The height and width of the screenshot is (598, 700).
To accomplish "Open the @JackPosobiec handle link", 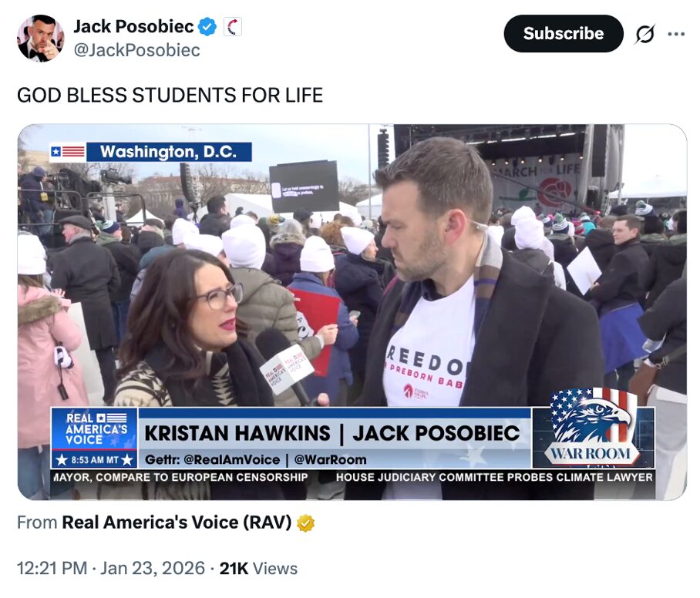I will pos(136,50).
